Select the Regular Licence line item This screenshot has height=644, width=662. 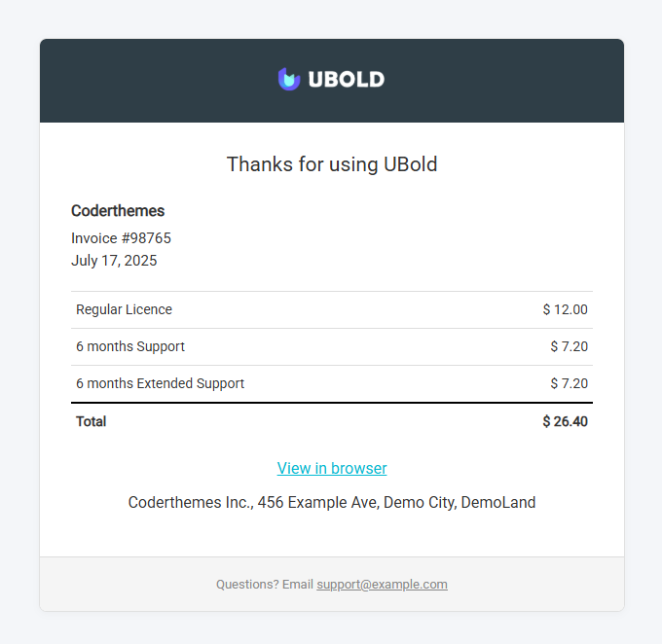124,309
